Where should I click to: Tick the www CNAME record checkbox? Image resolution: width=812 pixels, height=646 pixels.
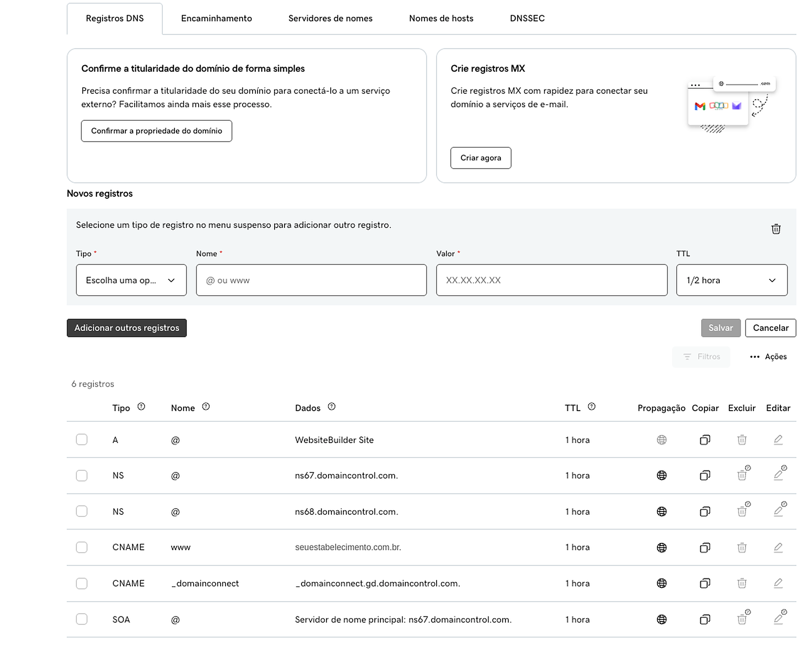pyautogui.click(x=81, y=547)
